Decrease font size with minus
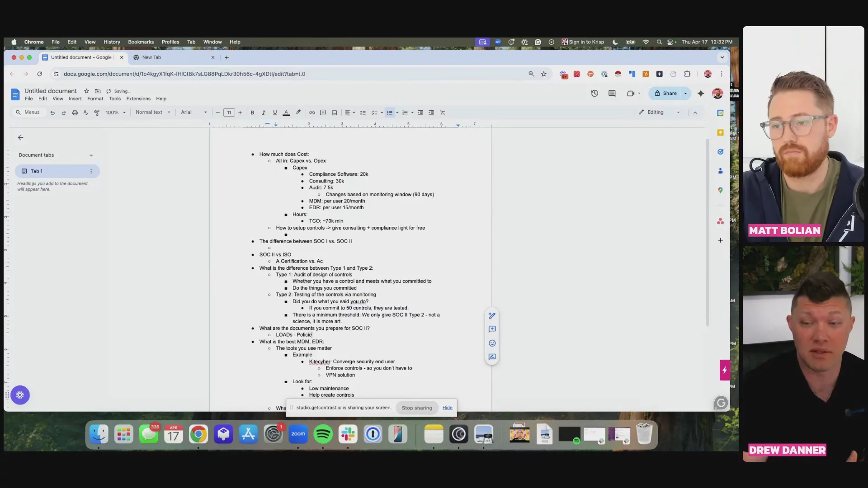The height and width of the screenshot is (488, 868). (218, 113)
